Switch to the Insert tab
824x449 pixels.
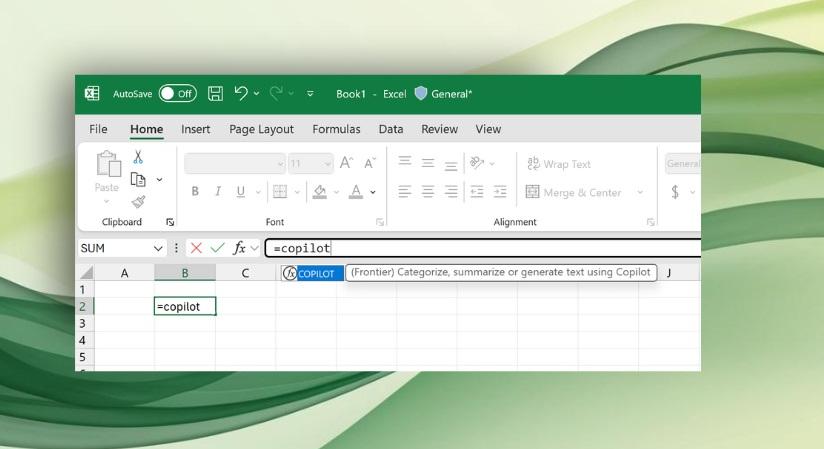[195, 129]
